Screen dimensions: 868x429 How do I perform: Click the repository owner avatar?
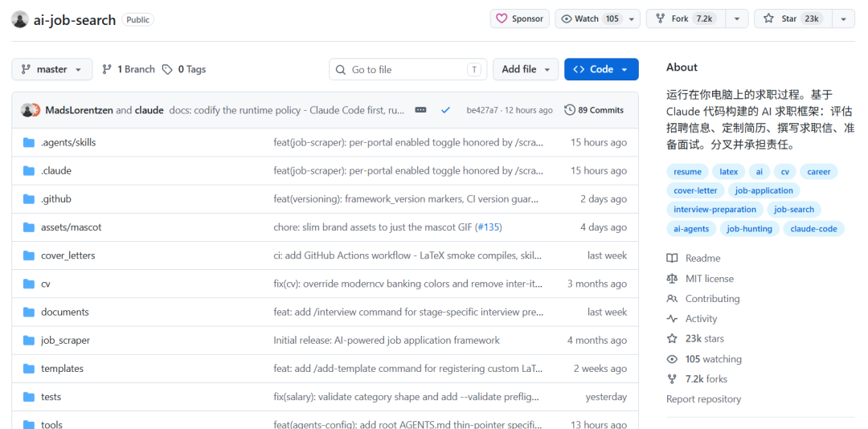(x=20, y=19)
